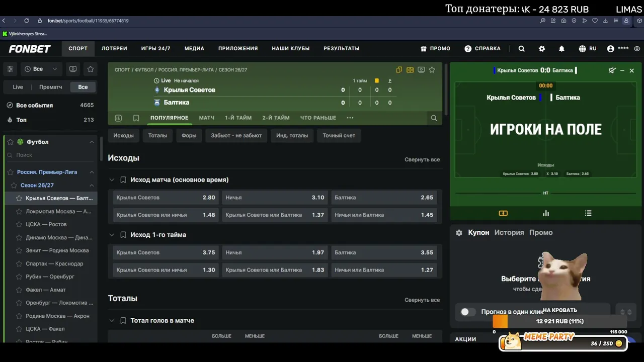This screenshot has width=644, height=362.
Task: Open the Справка help link
Action: pos(482,49)
